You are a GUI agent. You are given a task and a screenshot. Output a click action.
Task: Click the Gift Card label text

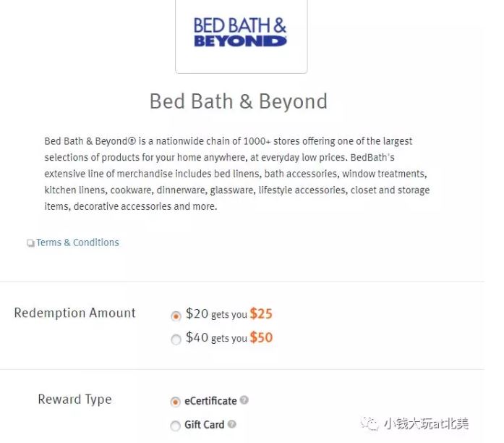(204, 425)
